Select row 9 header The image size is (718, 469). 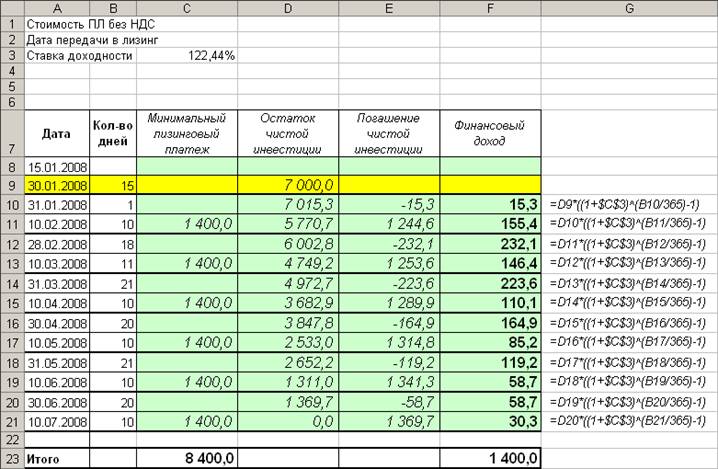click(12, 185)
